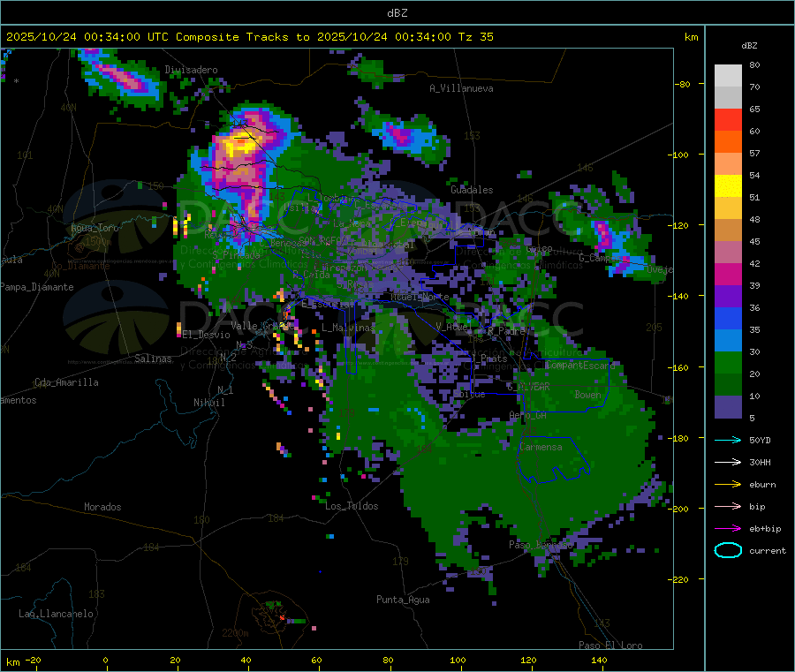Click the '60' km tick on bottom axis

[x=316, y=660]
